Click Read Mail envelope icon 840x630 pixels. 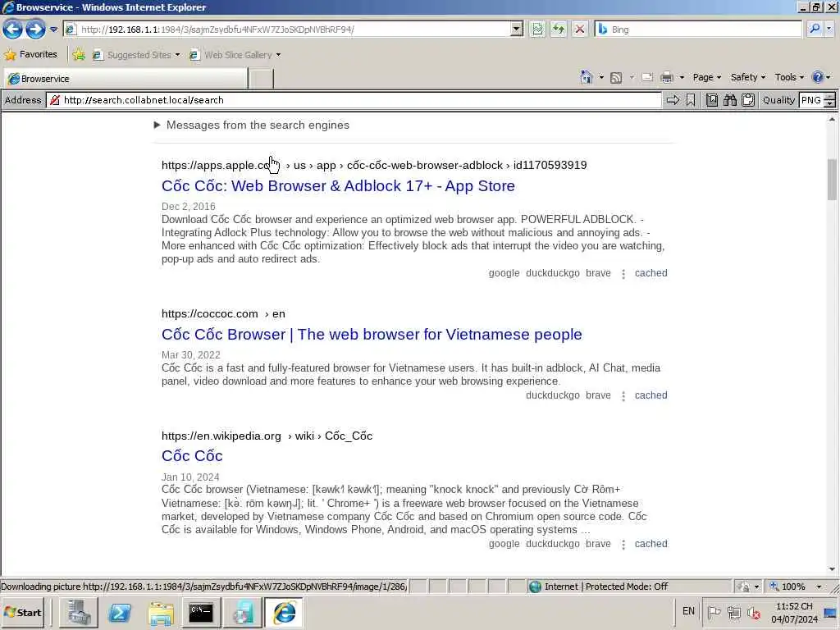click(x=647, y=78)
